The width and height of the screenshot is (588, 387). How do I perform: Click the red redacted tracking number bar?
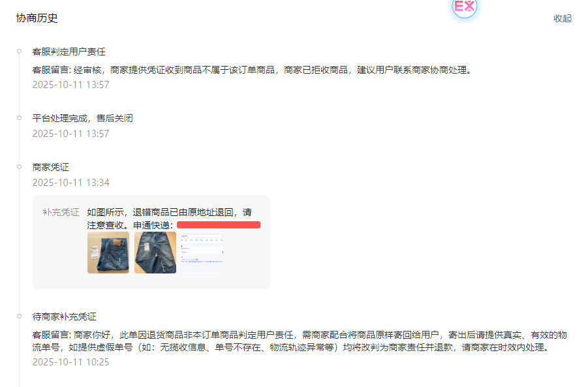tap(219, 224)
